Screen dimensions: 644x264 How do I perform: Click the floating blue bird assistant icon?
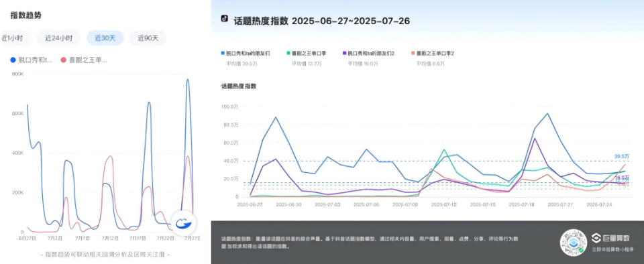coord(184,222)
